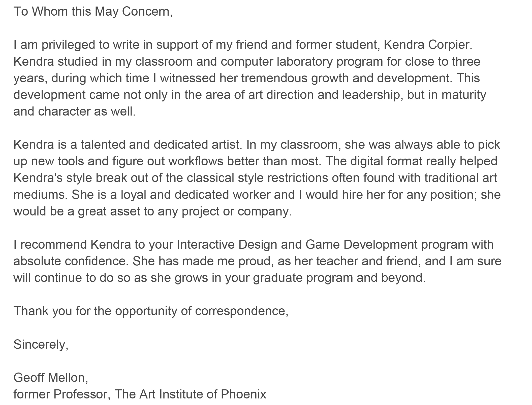Viewport: 532px width, 405px height.
Task: Click "The Art Institute of Phoenix" text
Action: (190, 394)
